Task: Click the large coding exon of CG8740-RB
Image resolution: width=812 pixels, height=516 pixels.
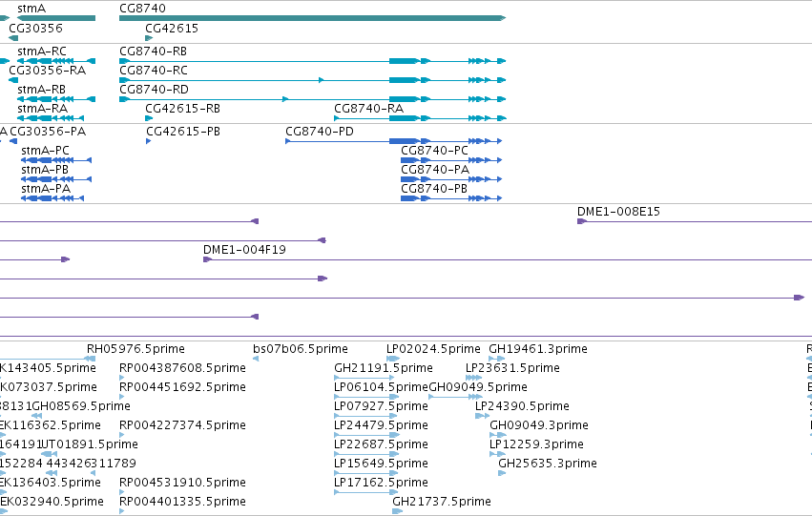Action: (x=404, y=61)
